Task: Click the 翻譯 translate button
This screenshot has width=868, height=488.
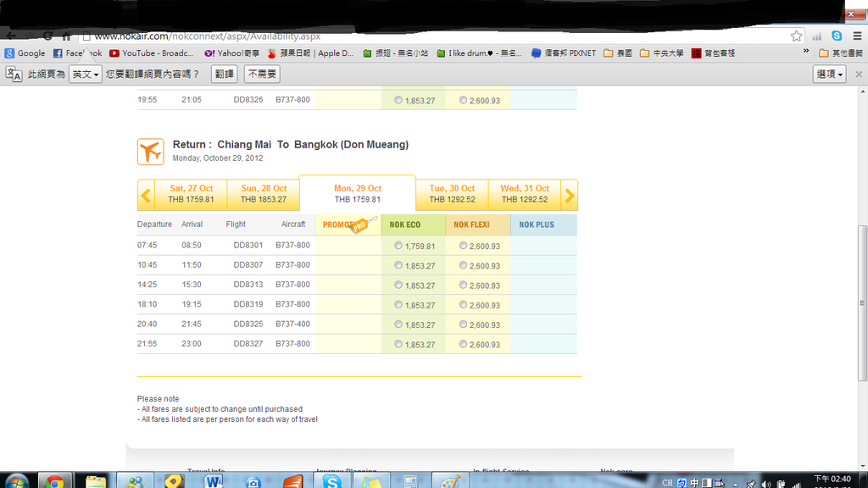Action: [224, 75]
